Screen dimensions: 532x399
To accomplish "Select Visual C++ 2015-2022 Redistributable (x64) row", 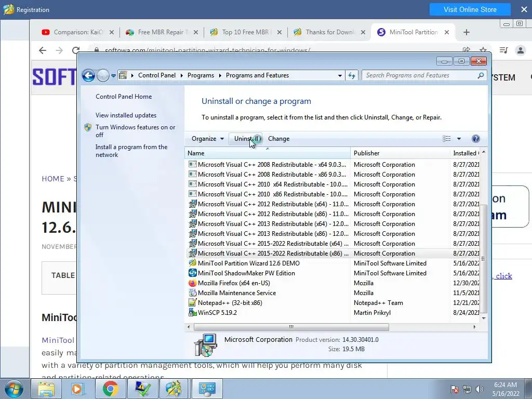I will (333, 243).
